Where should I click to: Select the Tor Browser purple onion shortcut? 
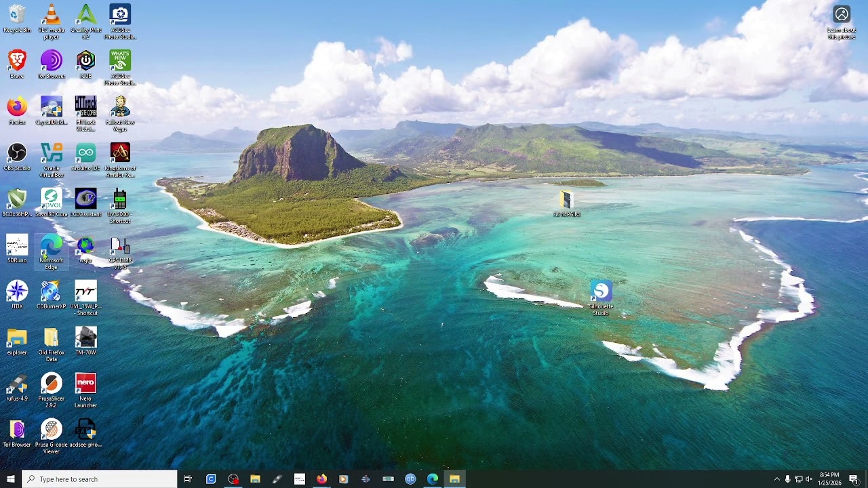52,64
